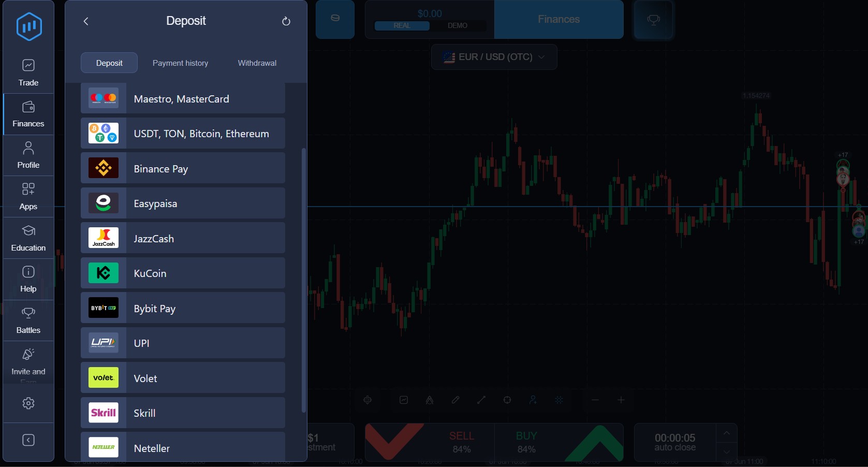The height and width of the screenshot is (467, 868).
Task: Select the line drawing tool
Action: (x=481, y=400)
